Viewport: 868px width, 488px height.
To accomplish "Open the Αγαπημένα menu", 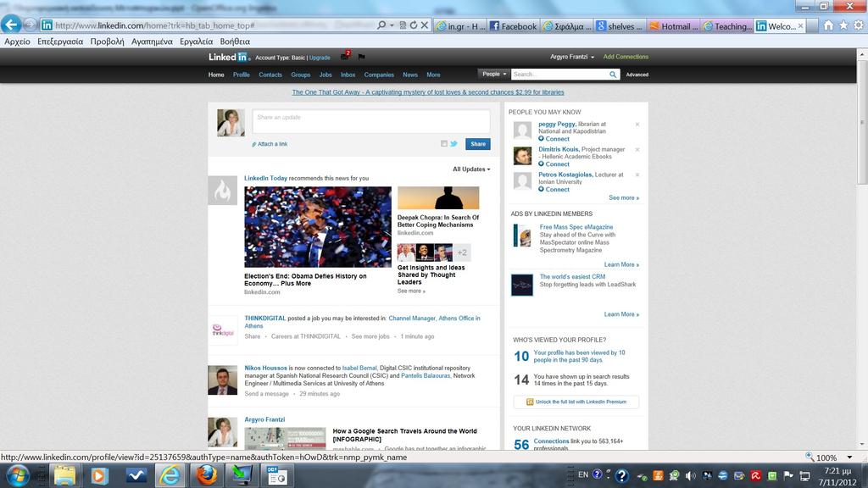I will tap(152, 42).
